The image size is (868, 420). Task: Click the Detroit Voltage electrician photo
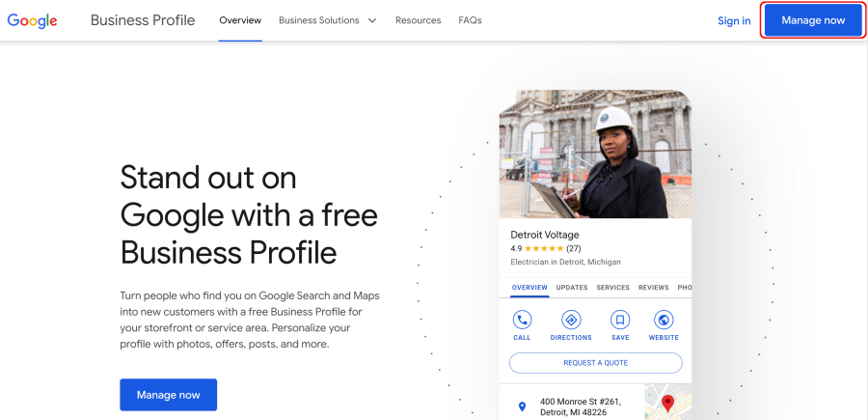pyautogui.click(x=595, y=154)
